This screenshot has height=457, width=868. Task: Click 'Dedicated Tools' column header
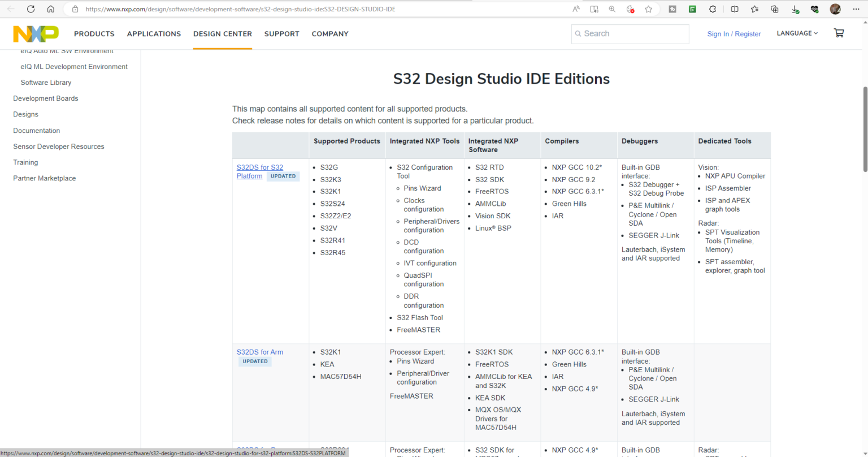click(724, 141)
